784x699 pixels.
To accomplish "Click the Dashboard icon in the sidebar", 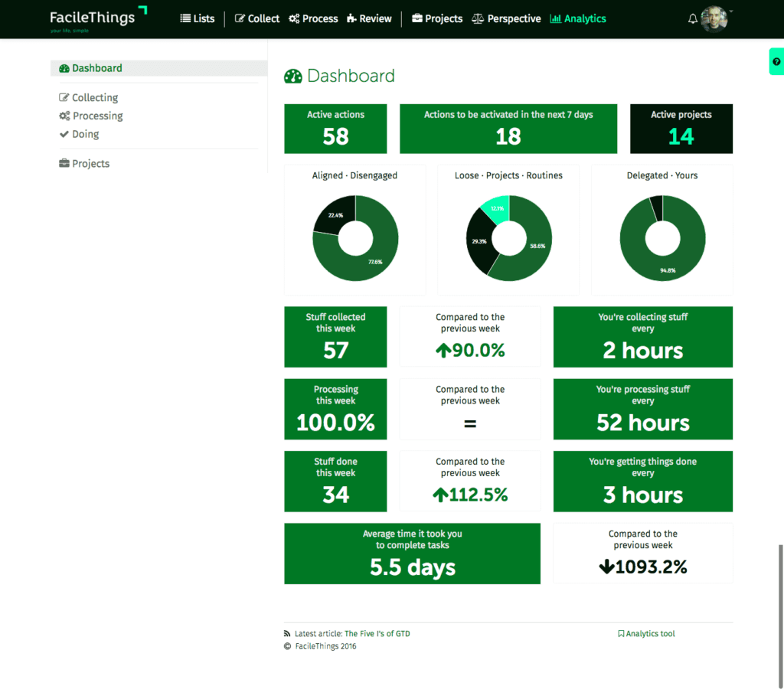I will 63,67.
